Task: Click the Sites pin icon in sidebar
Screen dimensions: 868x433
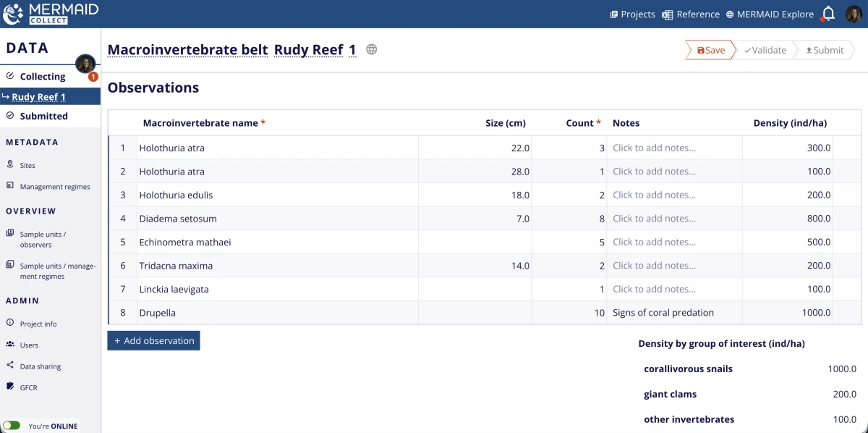Action: [10, 164]
